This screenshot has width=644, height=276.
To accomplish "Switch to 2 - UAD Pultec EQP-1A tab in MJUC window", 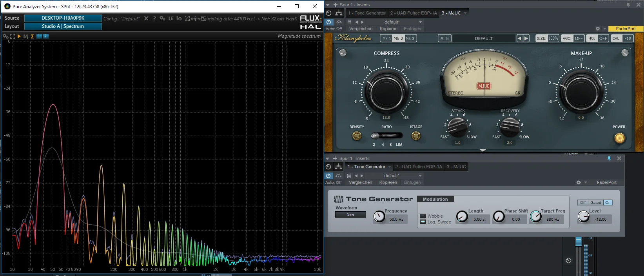I will 414,13.
